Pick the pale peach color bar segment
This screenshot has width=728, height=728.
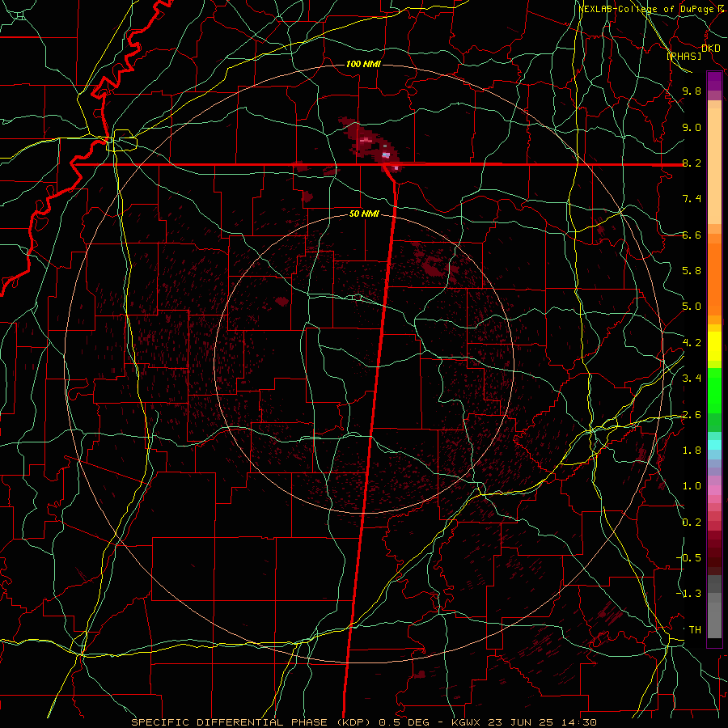[x=714, y=166]
